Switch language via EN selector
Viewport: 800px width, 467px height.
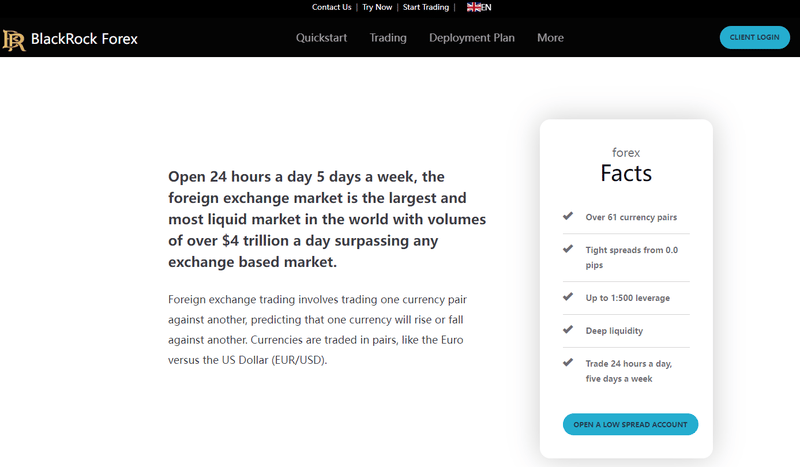[486, 7]
